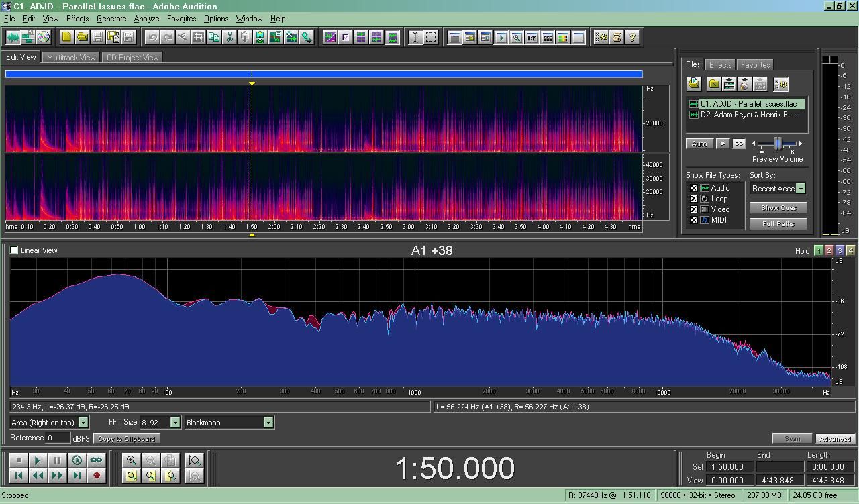Viewport: 859px width, 504px height.
Task: Click the Cut scissors icon in toolbar
Action: tap(230, 37)
